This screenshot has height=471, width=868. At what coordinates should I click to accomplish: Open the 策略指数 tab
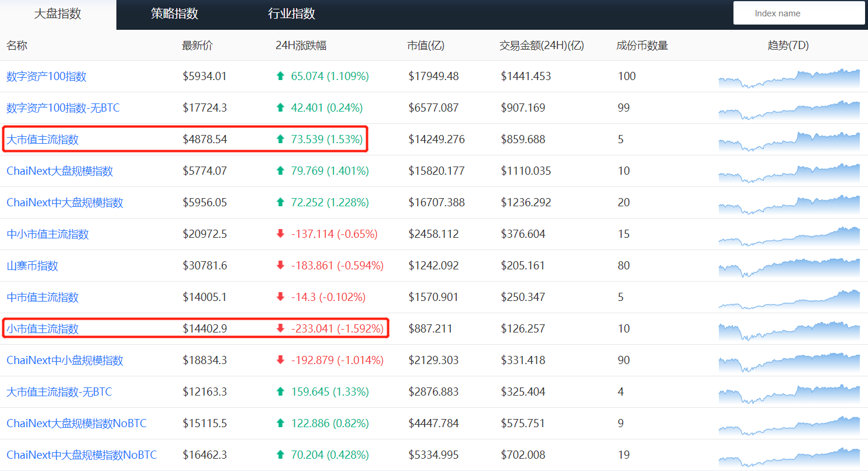coord(174,14)
